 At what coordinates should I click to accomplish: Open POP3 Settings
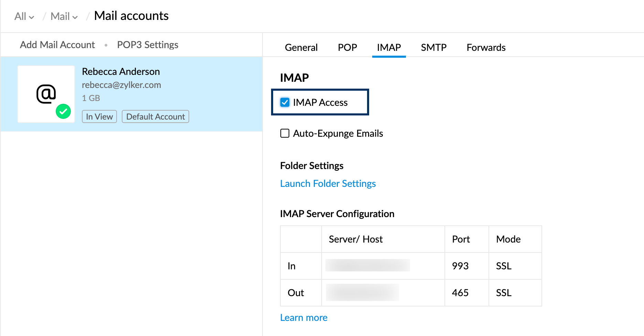point(147,44)
